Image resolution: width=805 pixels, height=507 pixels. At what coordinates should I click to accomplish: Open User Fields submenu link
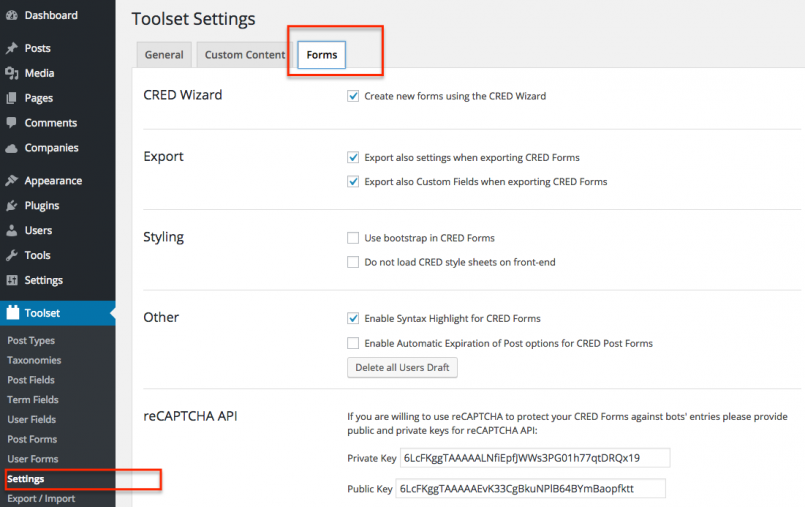coord(31,420)
